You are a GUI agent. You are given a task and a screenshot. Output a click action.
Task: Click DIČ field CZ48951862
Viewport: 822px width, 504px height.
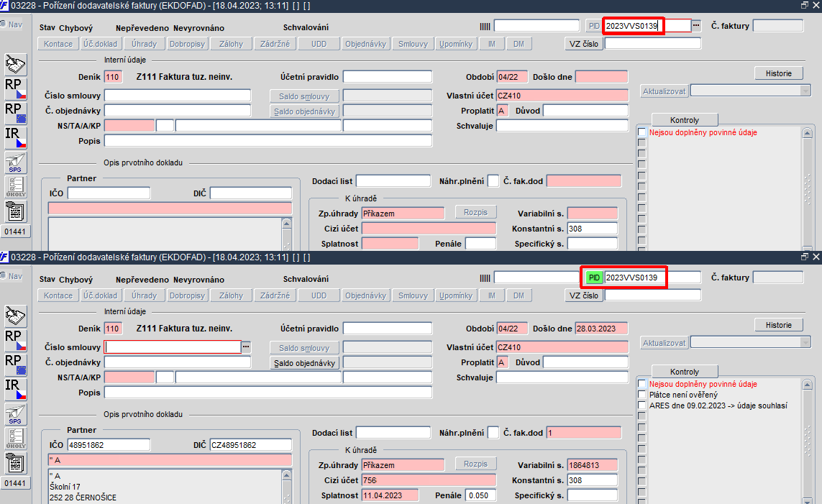[x=250, y=445]
